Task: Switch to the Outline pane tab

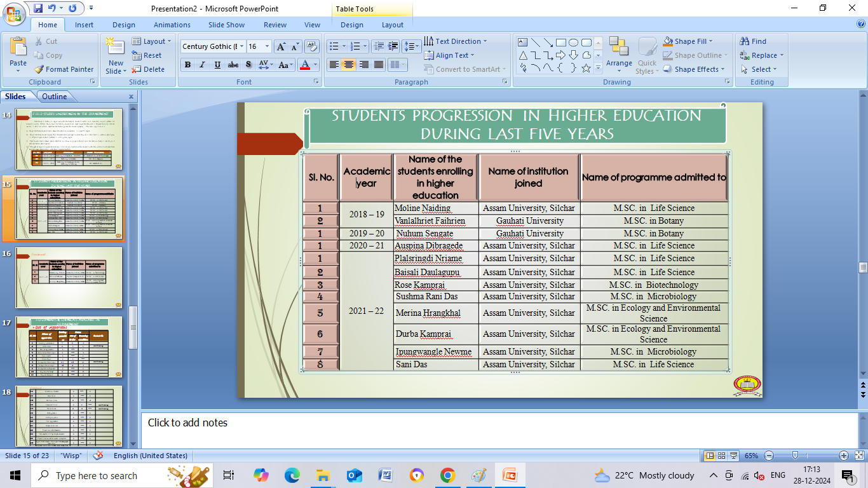Action: click(54, 97)
